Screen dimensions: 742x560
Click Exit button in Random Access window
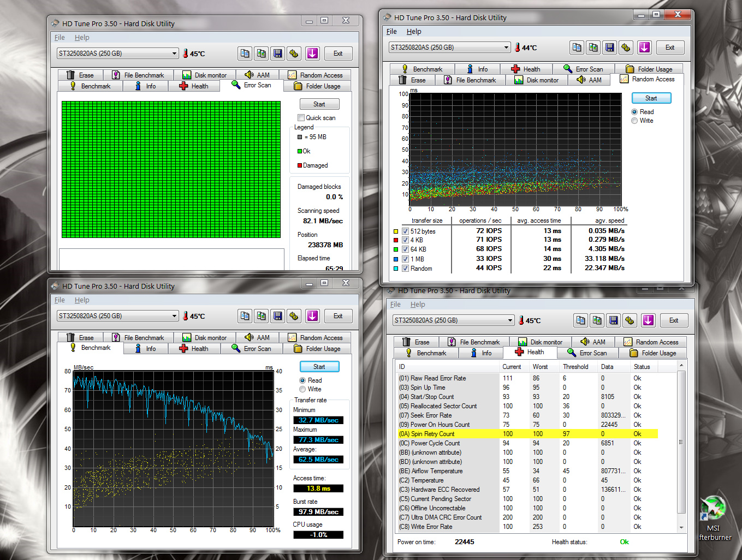[670, 47]
